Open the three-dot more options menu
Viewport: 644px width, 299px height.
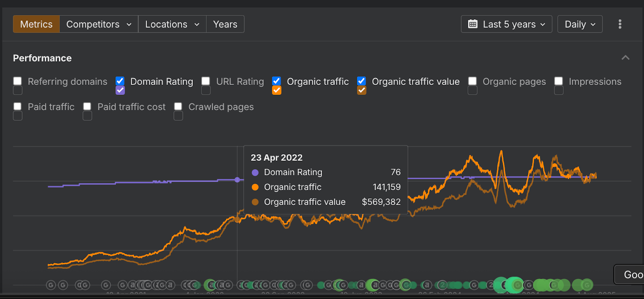[x=620, y=24]
